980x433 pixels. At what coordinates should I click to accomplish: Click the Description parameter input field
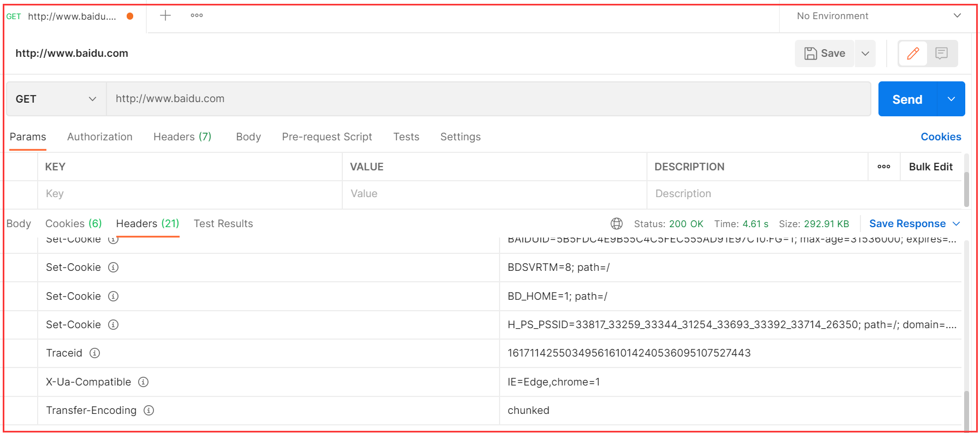point(804,194)
